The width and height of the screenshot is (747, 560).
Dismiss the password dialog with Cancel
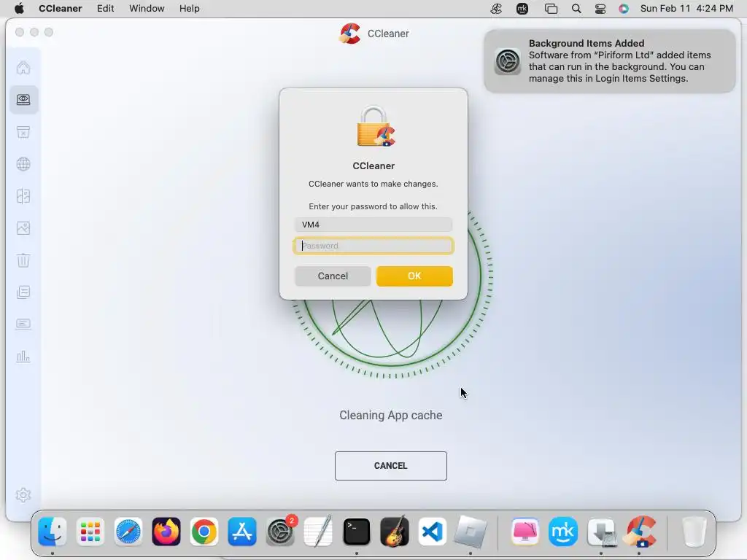(333, 276)
